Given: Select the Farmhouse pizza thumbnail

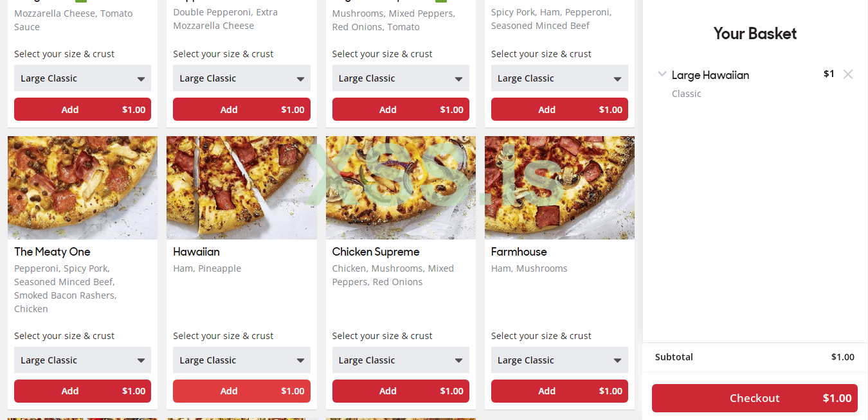Looking at the screenshot, I should (559, 188).
